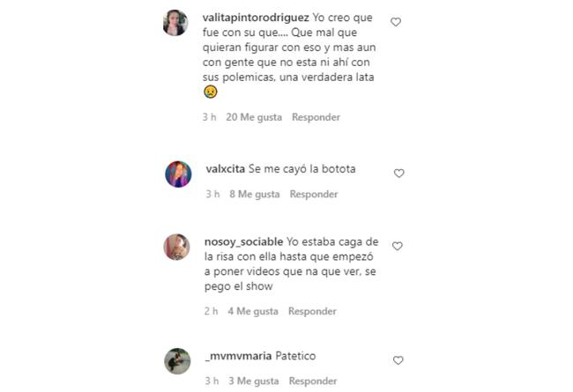Image resolution: width=573 pixels, height=392 pixels.
Task: Click Responder under valxcita's comment
Action: coord(314,194)
